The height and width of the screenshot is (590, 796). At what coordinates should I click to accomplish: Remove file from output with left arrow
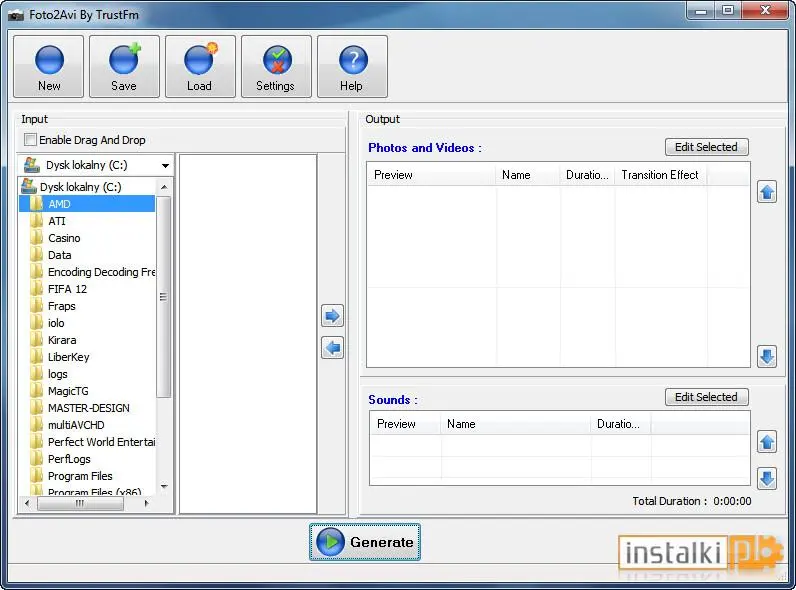tap(333, 348)
